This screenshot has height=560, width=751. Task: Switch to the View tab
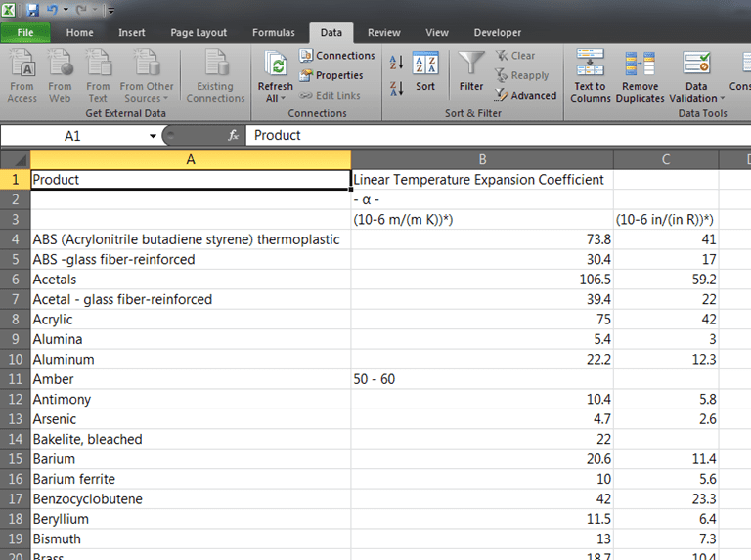click(437, 32)
